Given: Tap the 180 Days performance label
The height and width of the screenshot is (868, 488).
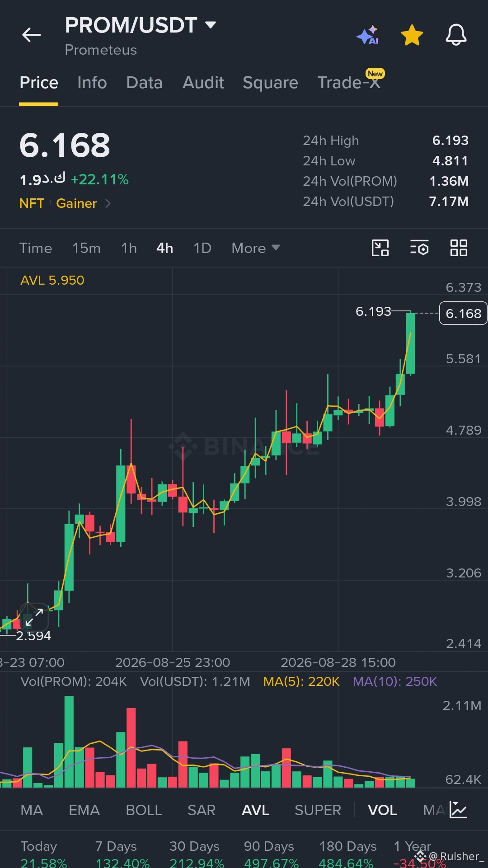Looking at the screenshot, I should pyautogui.click(x=348, y=846).
